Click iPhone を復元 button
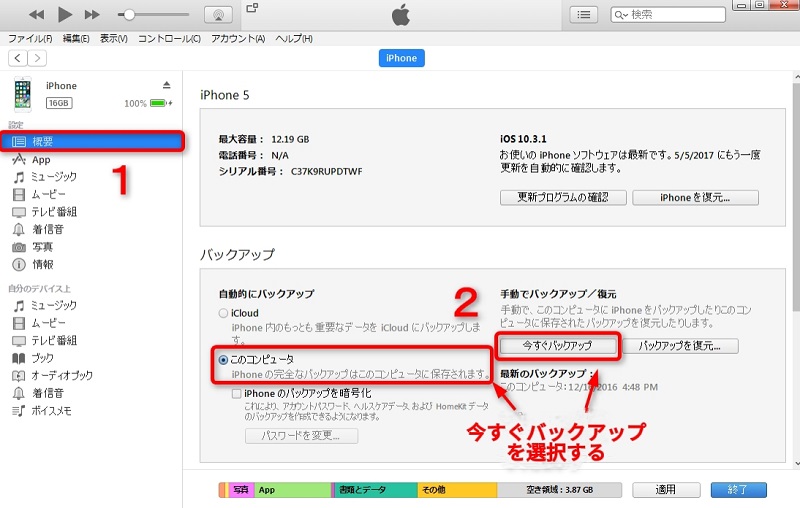Image resolution: width=800 pixels, height=508 pixels. (695, 197)
